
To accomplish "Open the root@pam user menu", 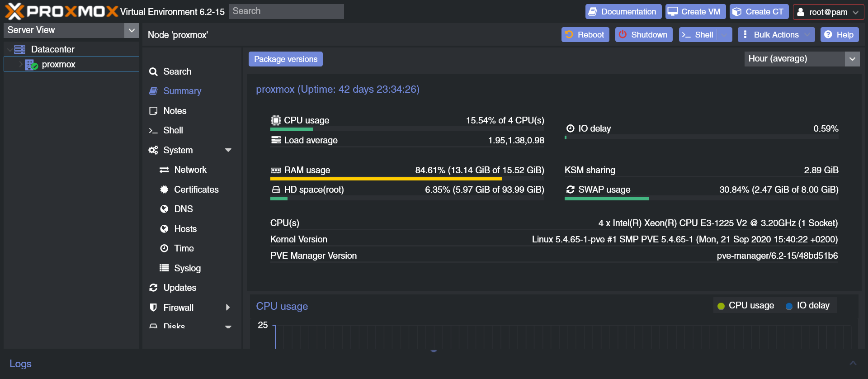I will (828, 12).
